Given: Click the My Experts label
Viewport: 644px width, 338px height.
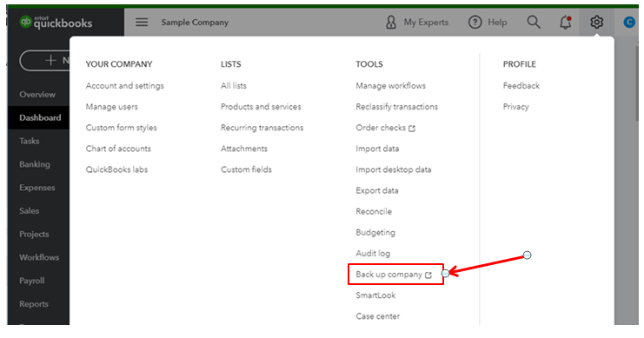Looking at the screenshot, I should pyautogui.click(x=426, y=23).
